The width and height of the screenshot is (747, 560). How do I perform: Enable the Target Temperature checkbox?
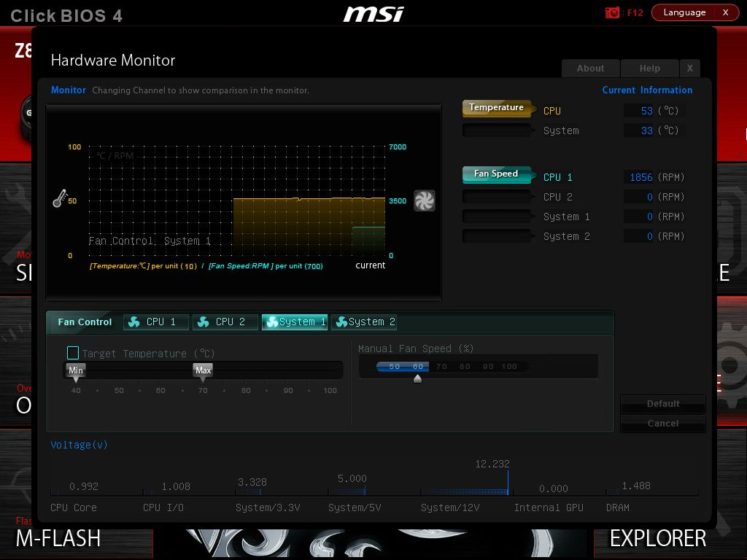(73, 353)
